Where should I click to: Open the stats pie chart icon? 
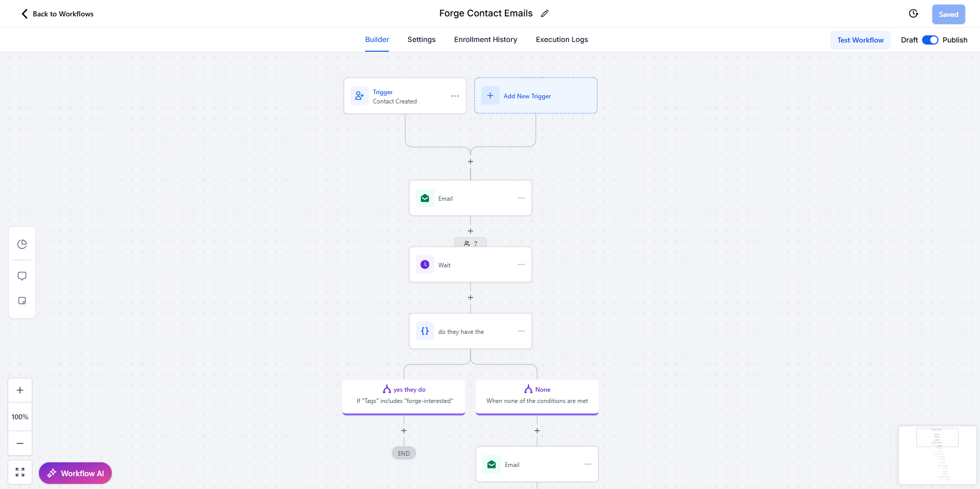tap(22, 244)
